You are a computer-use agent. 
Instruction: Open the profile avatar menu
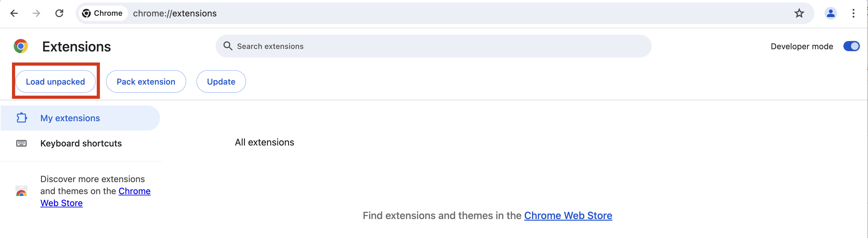(x=830, y=14)
